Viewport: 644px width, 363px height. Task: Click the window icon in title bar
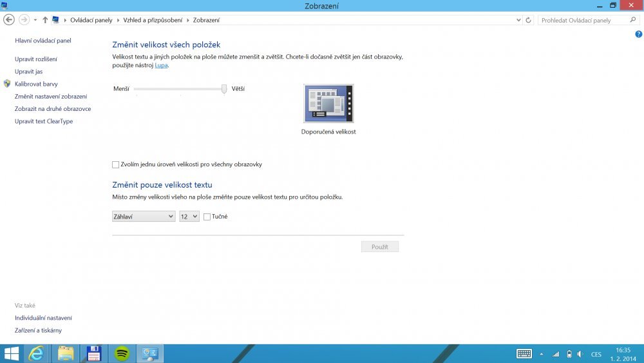4,6
